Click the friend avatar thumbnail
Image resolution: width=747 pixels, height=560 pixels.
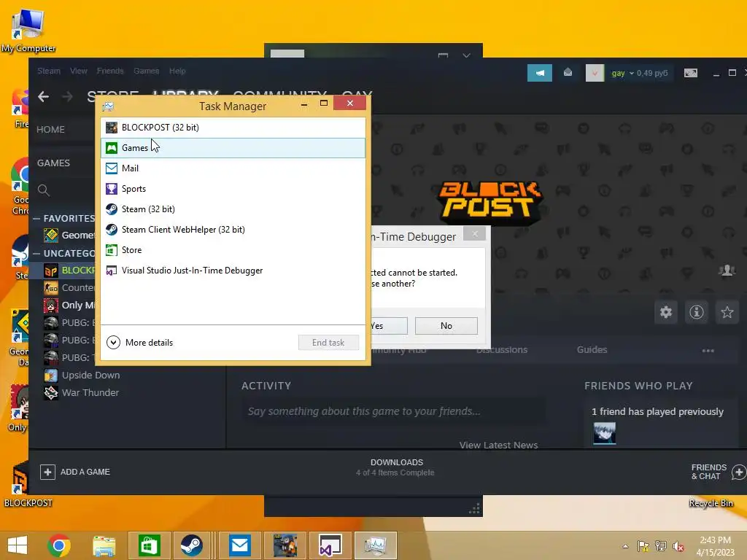(x=605, y=433)
